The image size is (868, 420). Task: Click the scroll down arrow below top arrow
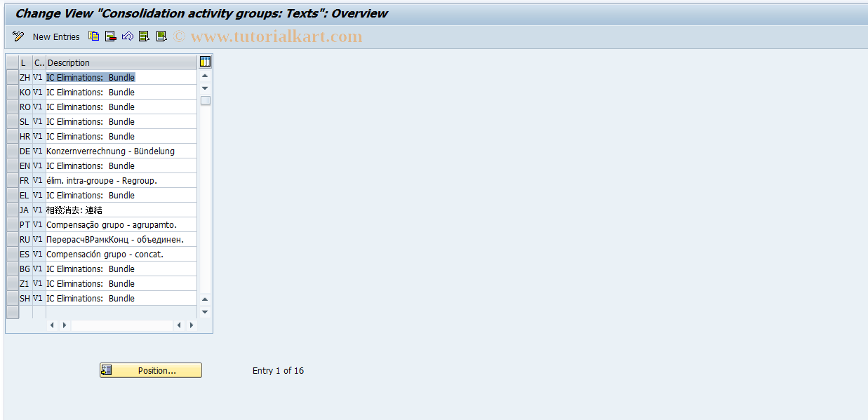205,88
